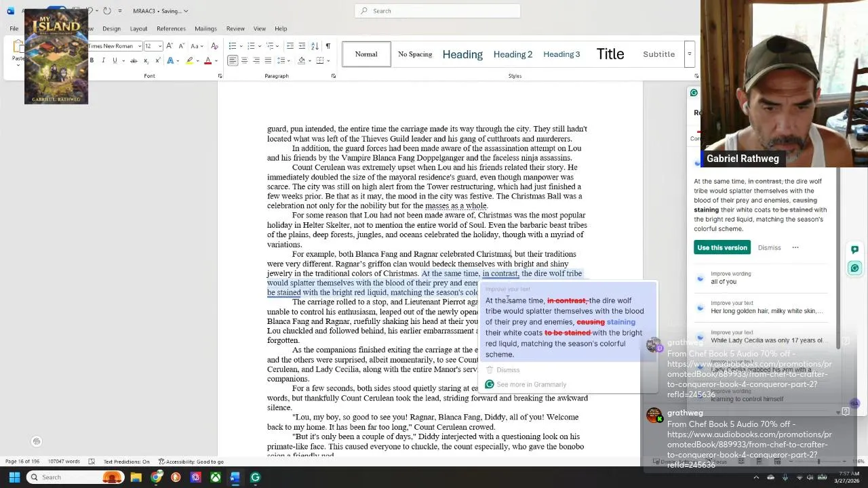Apply the Heading 2 style
The width and height of the screenshot is (868, 488).
click(x=513, y=54)
